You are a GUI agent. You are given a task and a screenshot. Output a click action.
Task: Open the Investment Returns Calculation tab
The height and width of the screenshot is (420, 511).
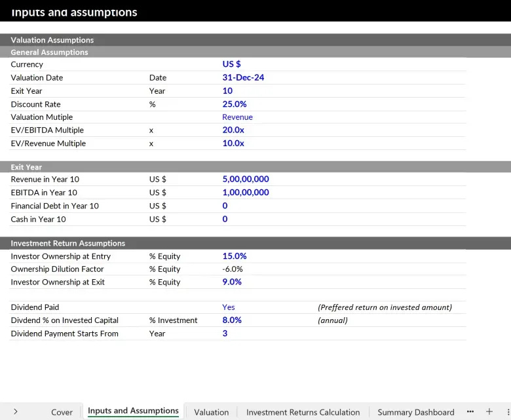(x=303, y=412)
